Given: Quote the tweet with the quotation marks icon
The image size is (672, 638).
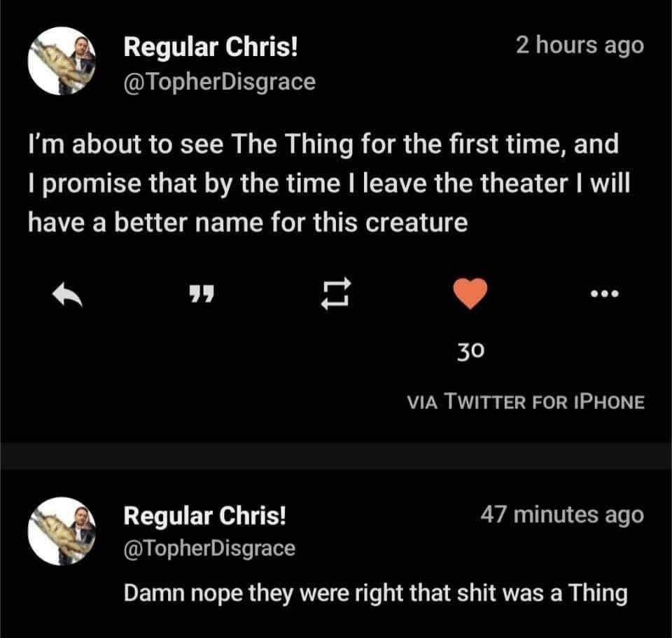Looking at the screenshot, I should click(x=203, y=296).
